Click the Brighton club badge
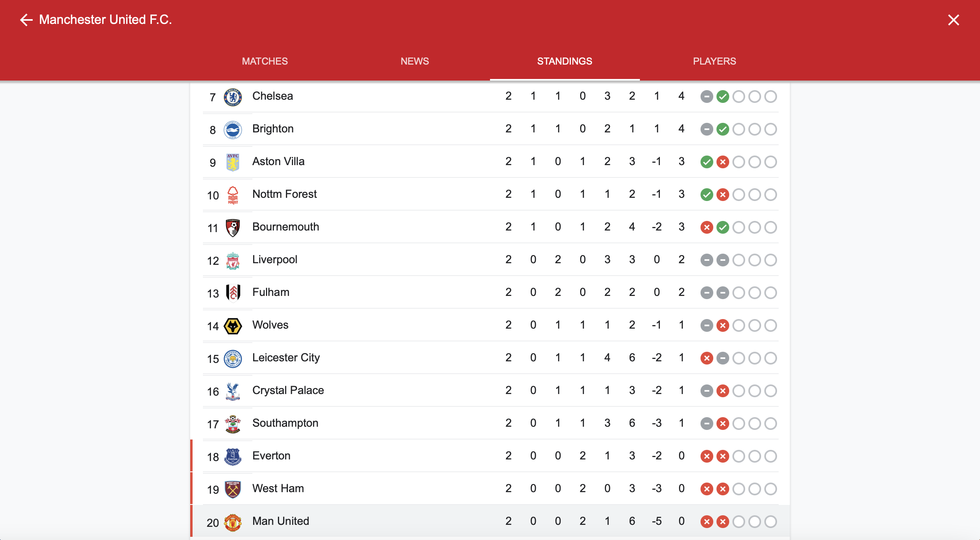 [233, 130]
